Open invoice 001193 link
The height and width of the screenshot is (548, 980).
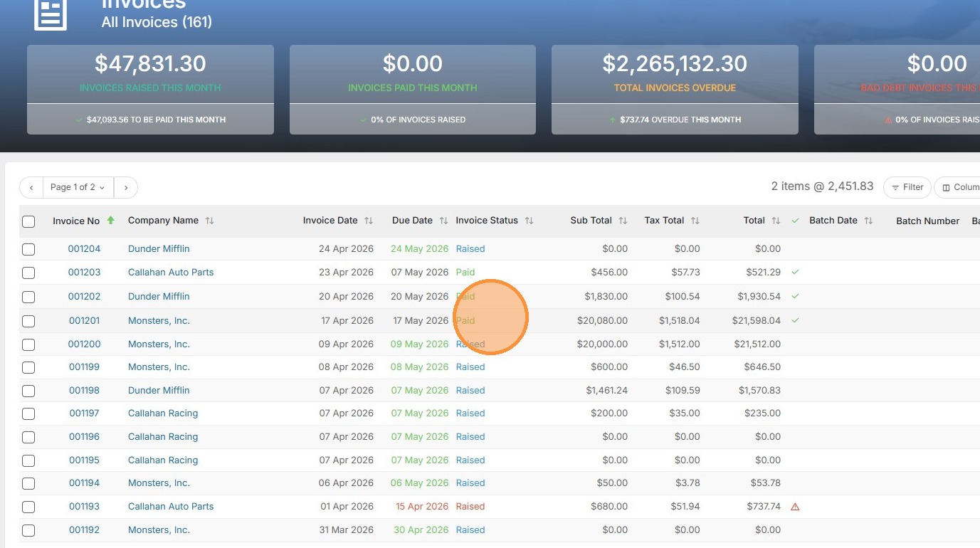pos(84,506)
